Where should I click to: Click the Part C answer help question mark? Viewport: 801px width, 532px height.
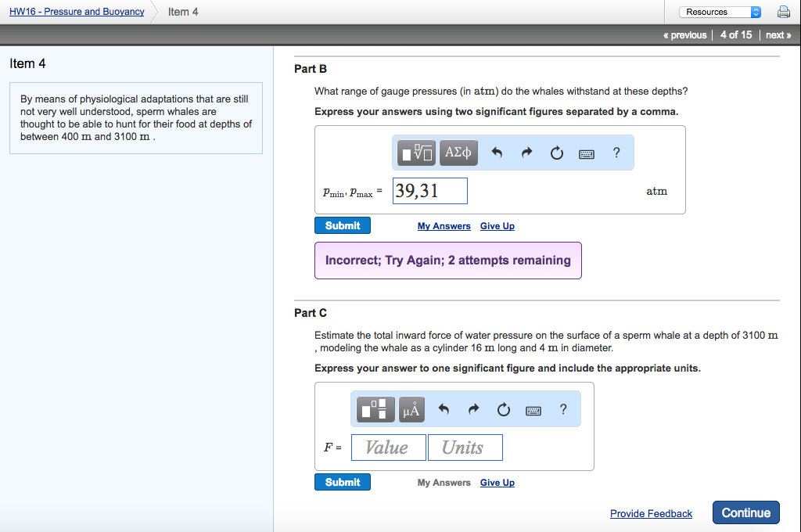click(563, 409)
